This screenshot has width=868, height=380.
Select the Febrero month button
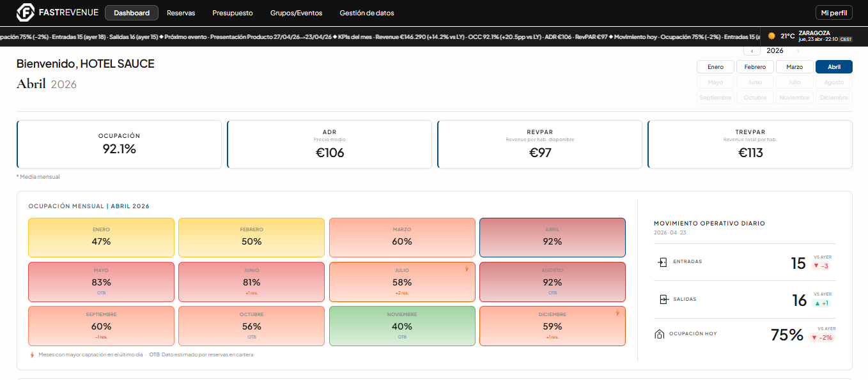(755, 67)
